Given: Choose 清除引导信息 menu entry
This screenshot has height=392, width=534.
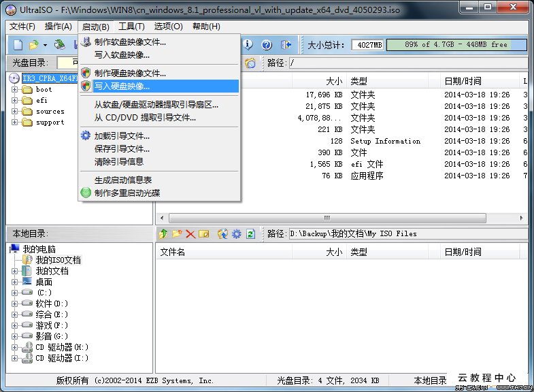Looking at the screenshot, I should coord(159,162).
